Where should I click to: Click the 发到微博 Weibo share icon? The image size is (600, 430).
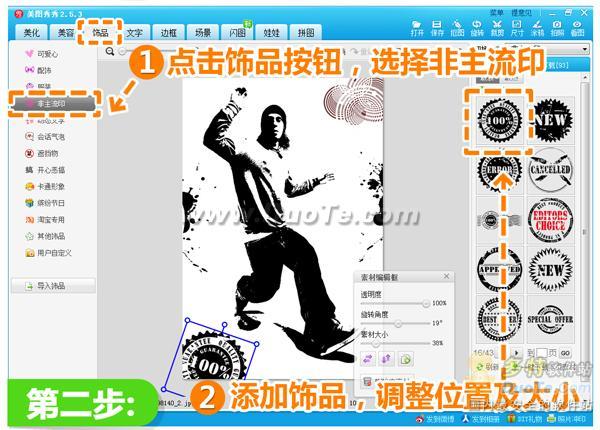[435, 419]
